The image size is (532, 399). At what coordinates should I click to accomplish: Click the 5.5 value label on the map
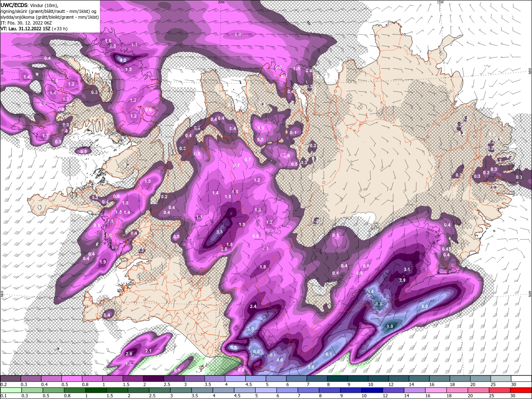click(x=251, y=329)
